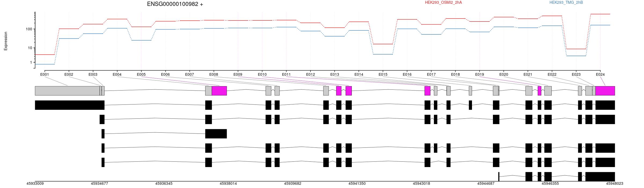Choose exon label E011
Screen dimensions: 644x188
coord(286,74)
